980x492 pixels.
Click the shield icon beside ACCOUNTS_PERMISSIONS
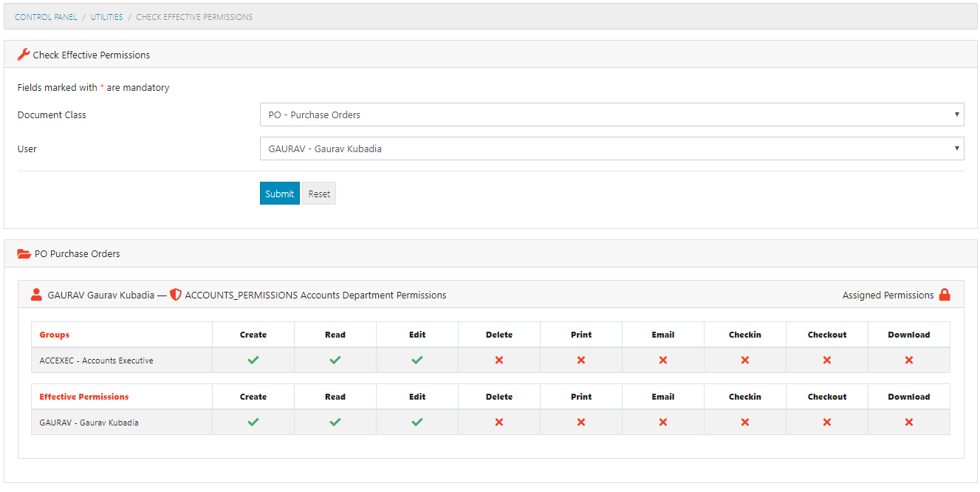click(x=175, y=294)
